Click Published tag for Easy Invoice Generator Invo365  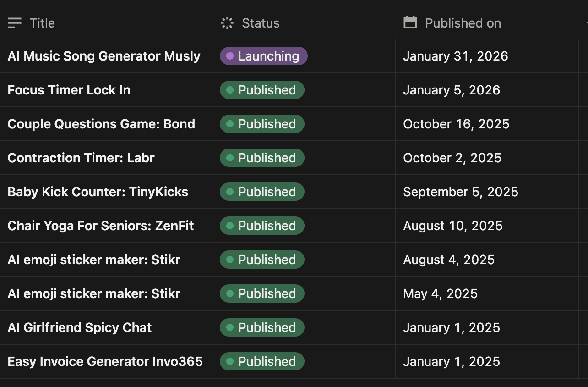262,361
